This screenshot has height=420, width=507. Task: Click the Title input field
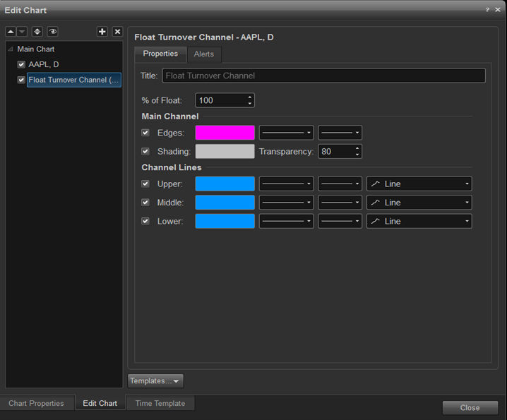(323, 76)
